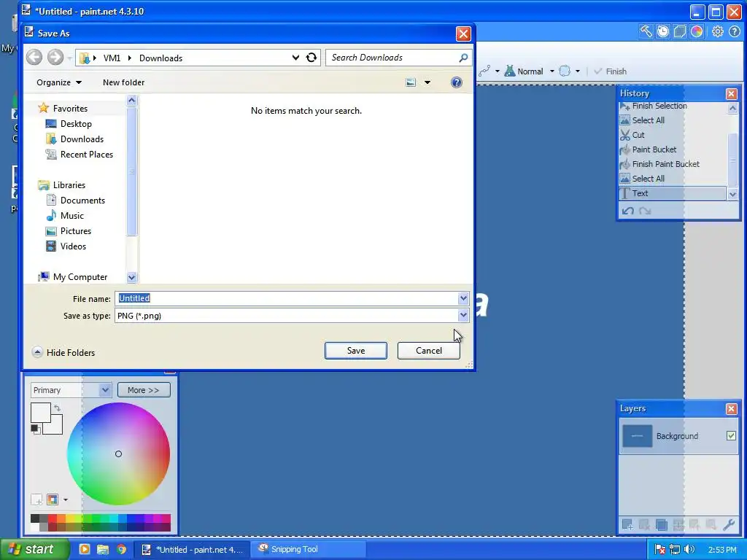Click the primary color swatch
Viewport: 747px width, 560px height.
click(41, 413)
